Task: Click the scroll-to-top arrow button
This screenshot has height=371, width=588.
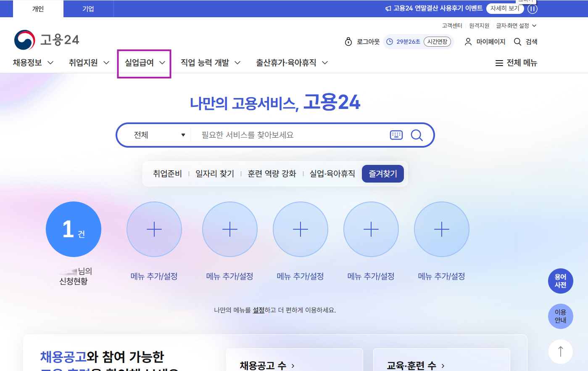Action: 560,351
